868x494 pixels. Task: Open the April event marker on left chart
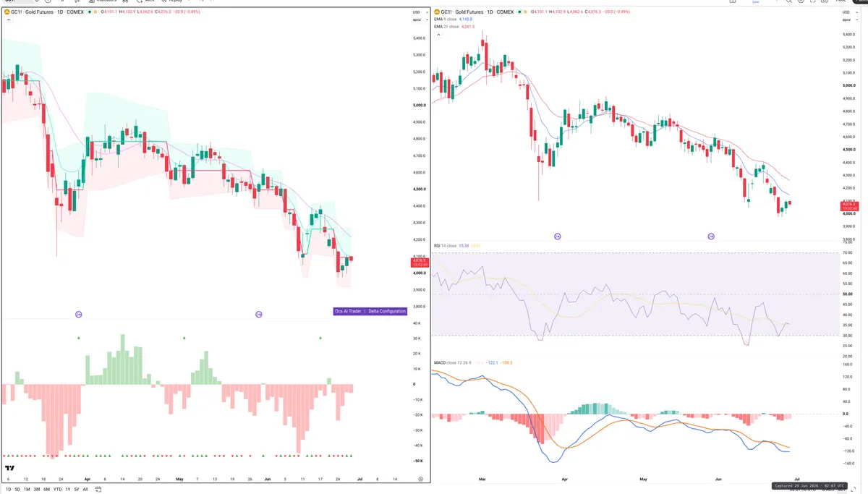(79, 314)
